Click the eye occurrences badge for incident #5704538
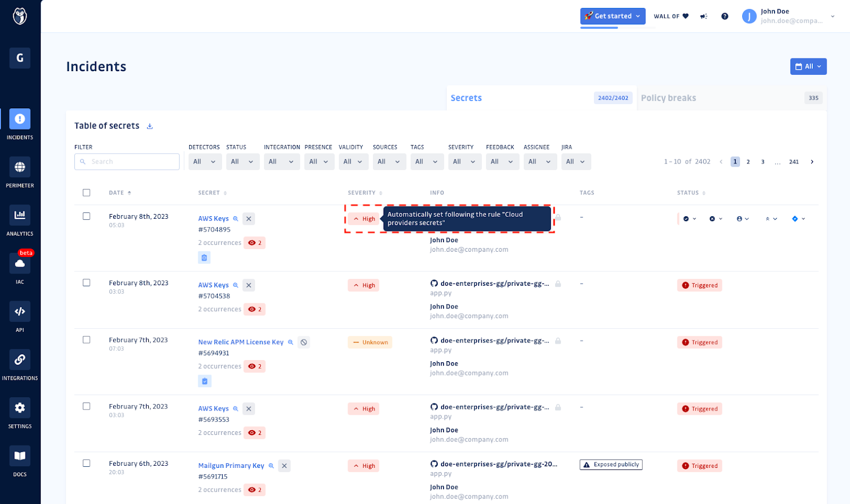Screen dimensions: 850x504 pos(254,309)
